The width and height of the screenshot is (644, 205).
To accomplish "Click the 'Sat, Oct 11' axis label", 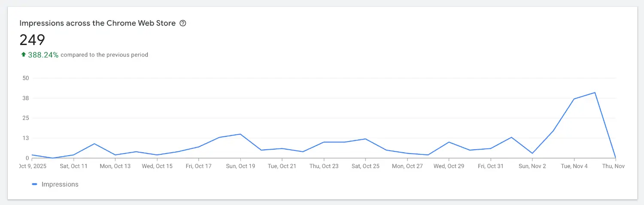I will pos(73,166).
